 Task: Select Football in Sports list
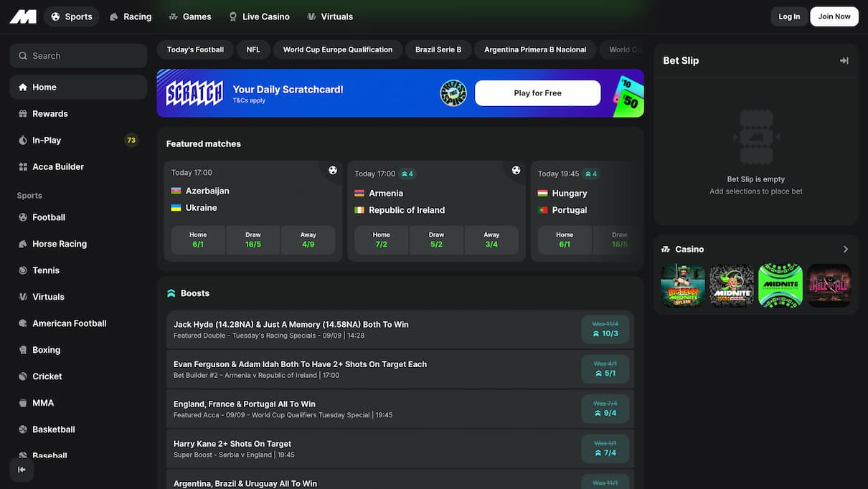coord(78,217)
